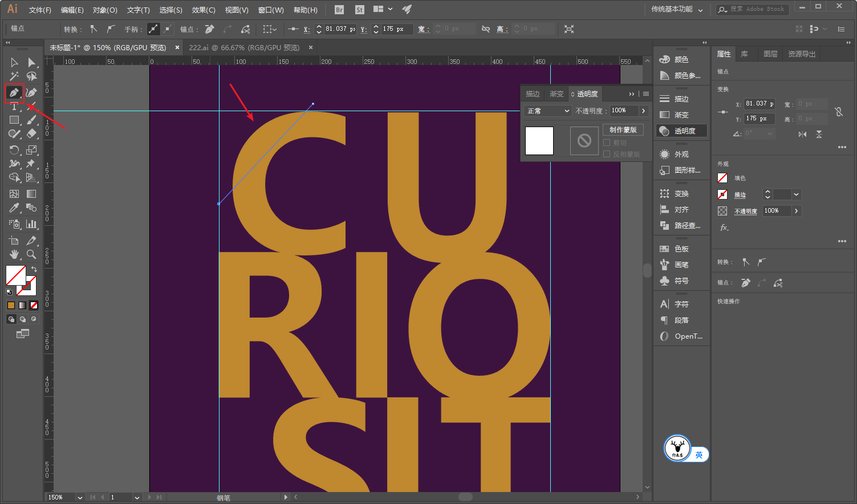Select the Eyedropper tool
The width and height of the screenshot is (857, 504).
point(14,208)
